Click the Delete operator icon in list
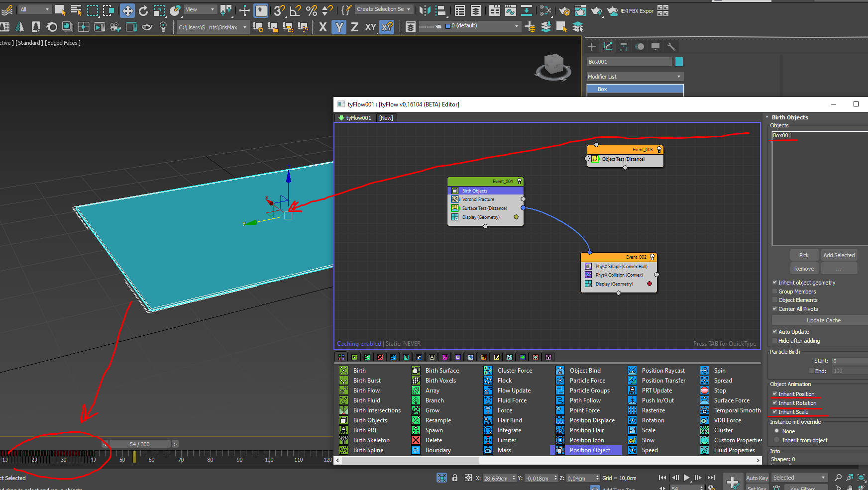 pos(416,440)
